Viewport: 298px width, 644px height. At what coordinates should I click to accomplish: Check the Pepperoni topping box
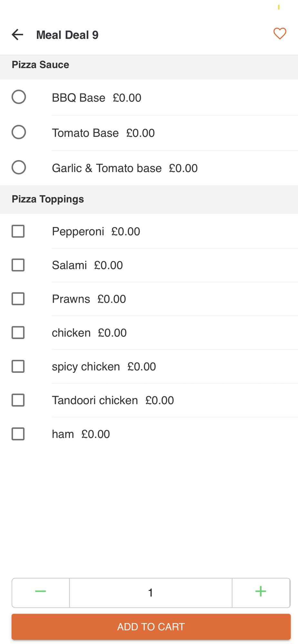(x=18, y=231)
